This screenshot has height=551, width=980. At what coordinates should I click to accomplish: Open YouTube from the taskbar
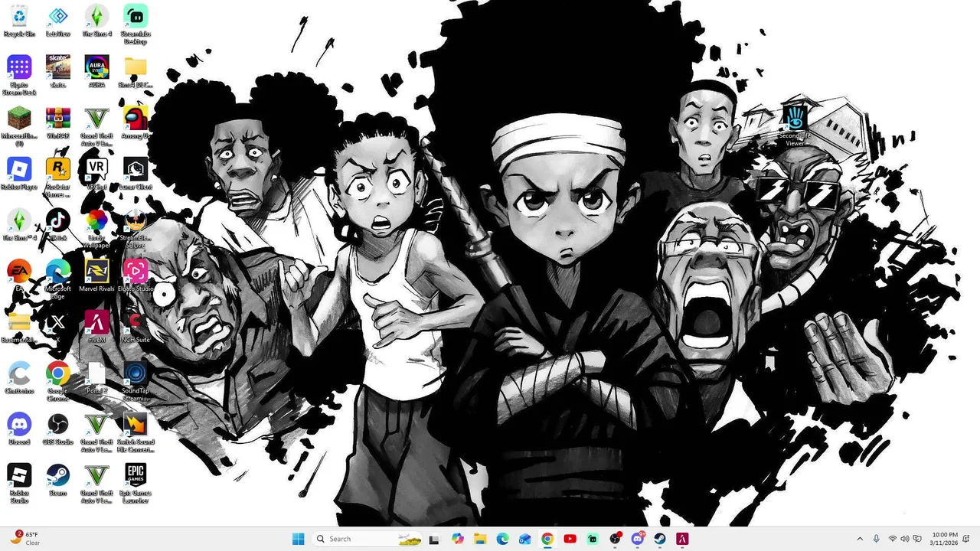click(570, 539)
